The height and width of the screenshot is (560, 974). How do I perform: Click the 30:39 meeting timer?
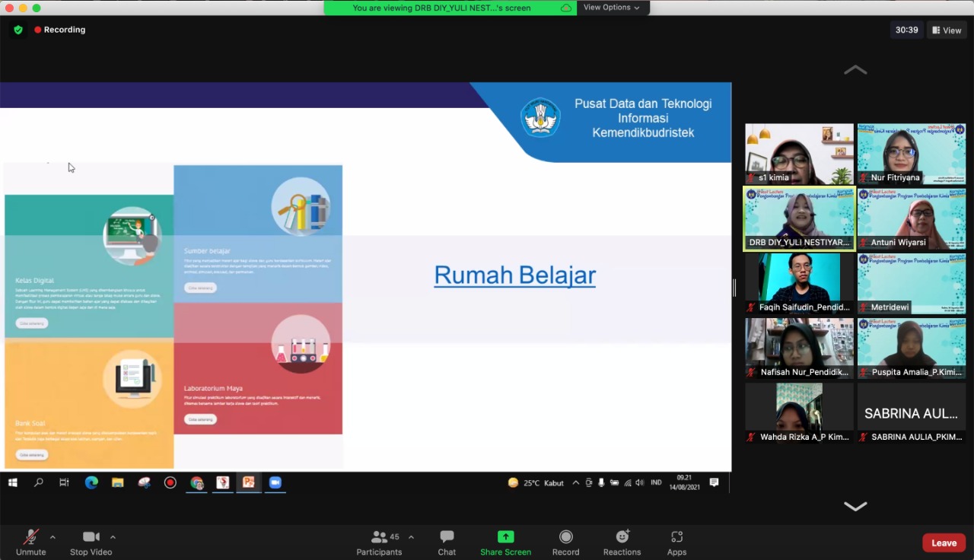[x=906, y=30]
